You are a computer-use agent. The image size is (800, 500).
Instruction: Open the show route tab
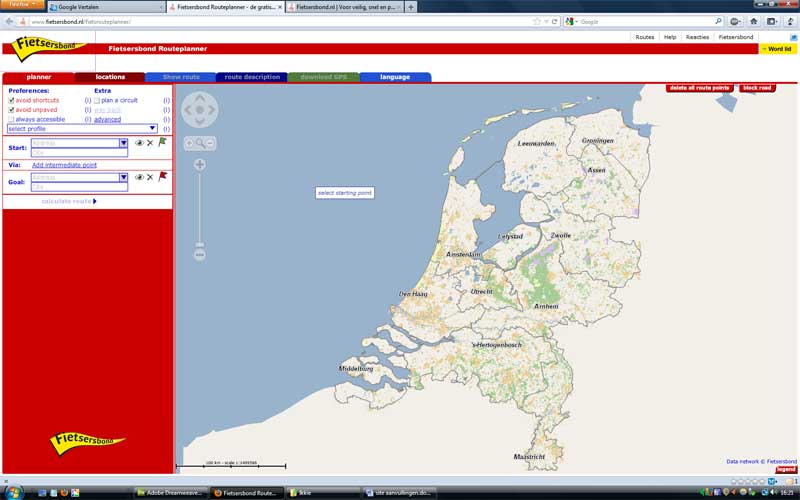pyautogui.click(x=181, y=77)
